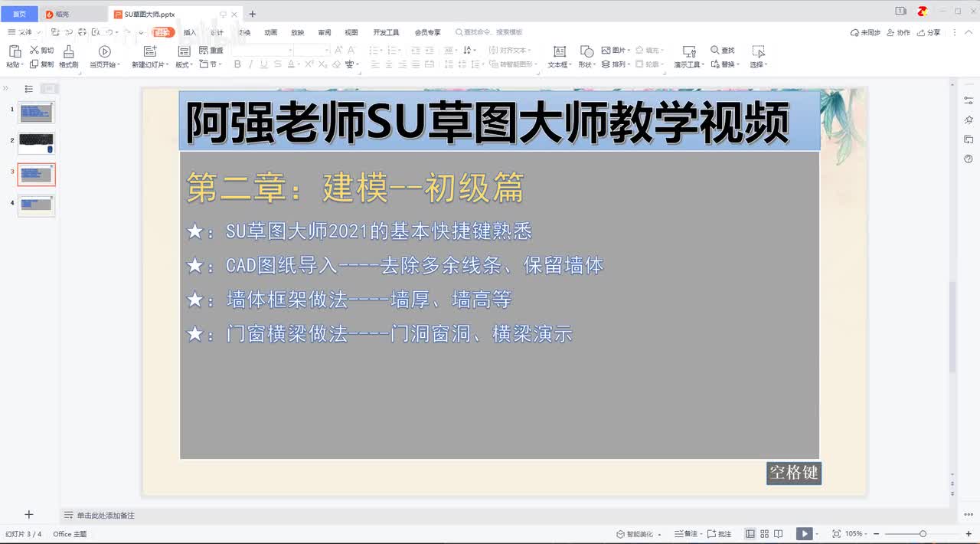Click the right-sidebar help question icon
This screenshot has width=980, height=544.
coord(969,159)
